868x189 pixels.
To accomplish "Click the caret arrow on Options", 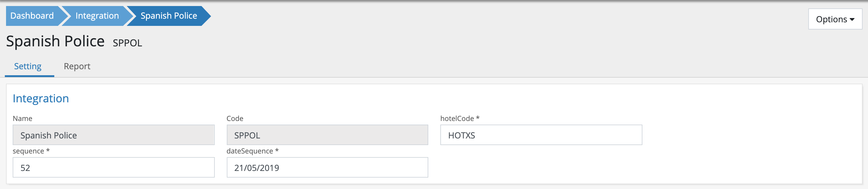I will [852, 20].
